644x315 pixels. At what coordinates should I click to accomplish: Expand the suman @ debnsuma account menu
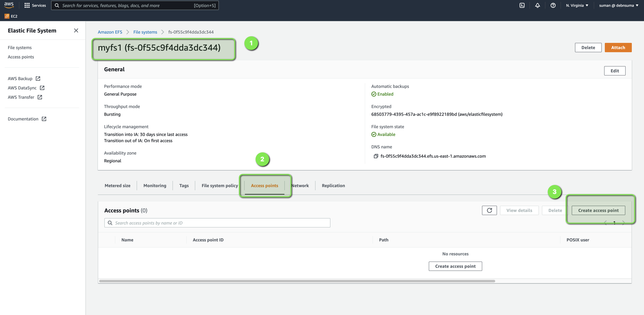pyautogui.click(x=619, y=5)
